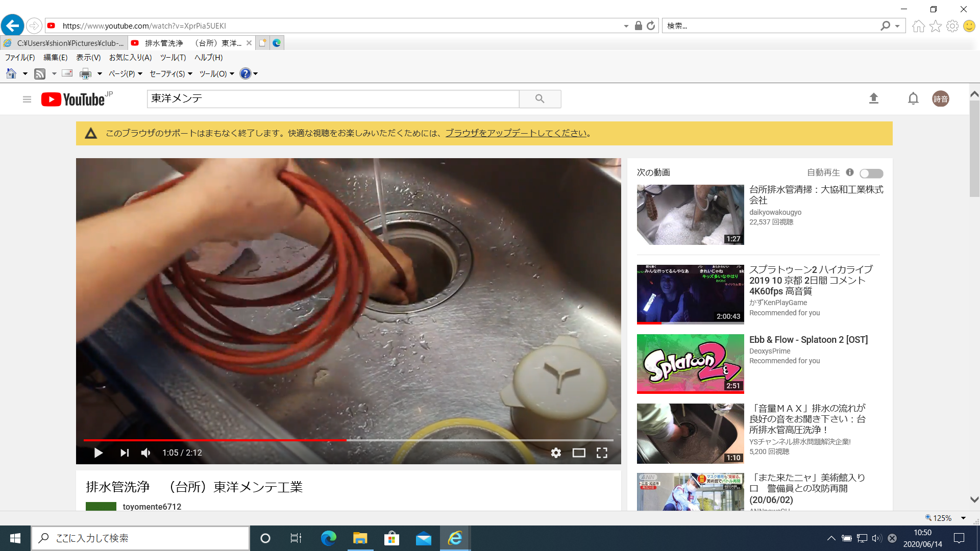The height and width of the screenshot is (551, 980).
Task: Open the お気に入り(A) menu
Action: 130,58
